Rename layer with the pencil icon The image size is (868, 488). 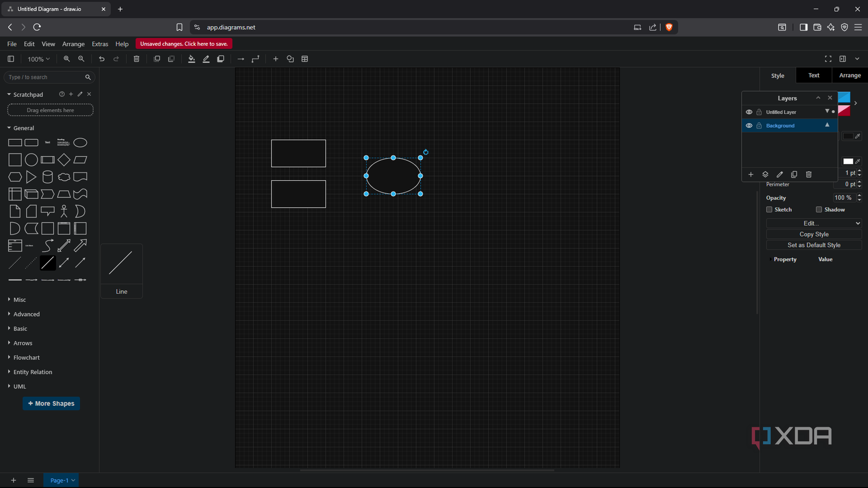coord(779,175)
